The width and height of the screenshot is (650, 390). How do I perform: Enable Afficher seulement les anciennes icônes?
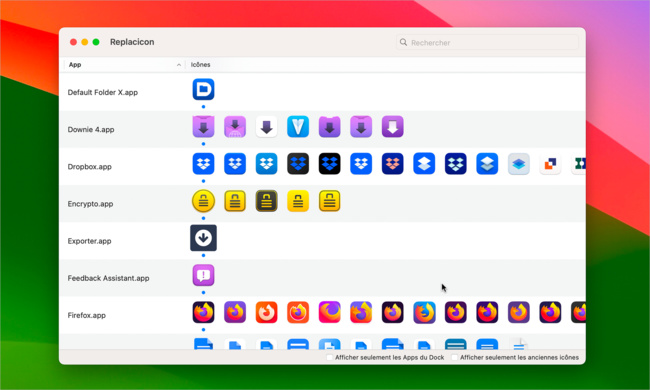tap(454, 357)
